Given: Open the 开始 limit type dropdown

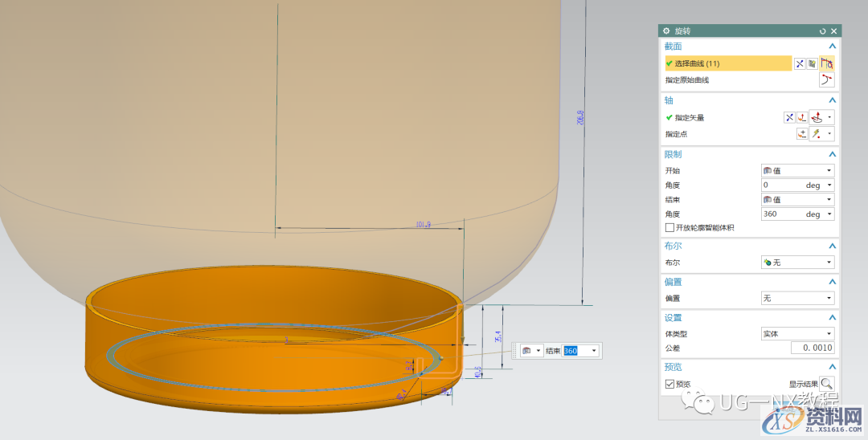Looking at the screenshot, I should click(x=797, y=171).
